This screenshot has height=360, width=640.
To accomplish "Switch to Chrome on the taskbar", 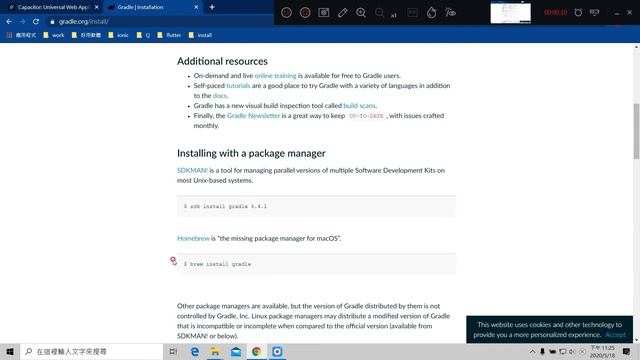I will 256,351.
